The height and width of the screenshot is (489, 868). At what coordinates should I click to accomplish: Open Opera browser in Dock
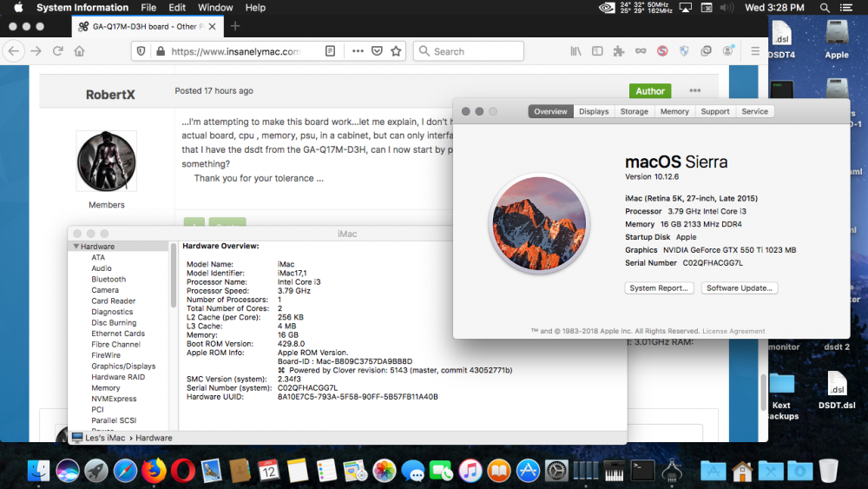point(182,471)
